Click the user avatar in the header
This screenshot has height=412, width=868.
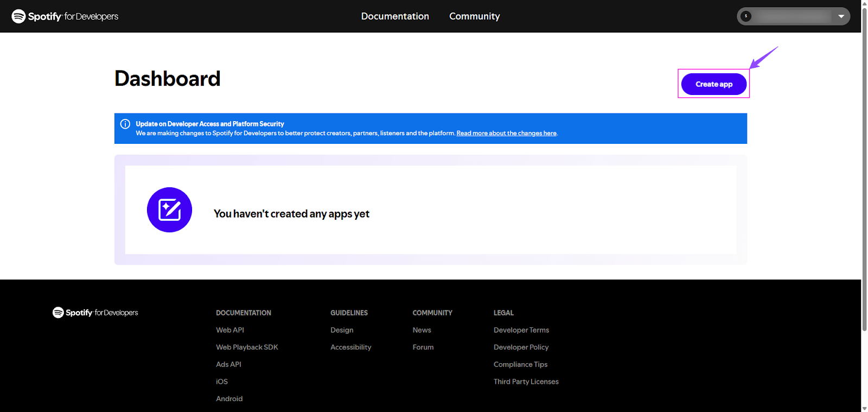(x=746, y=16)
